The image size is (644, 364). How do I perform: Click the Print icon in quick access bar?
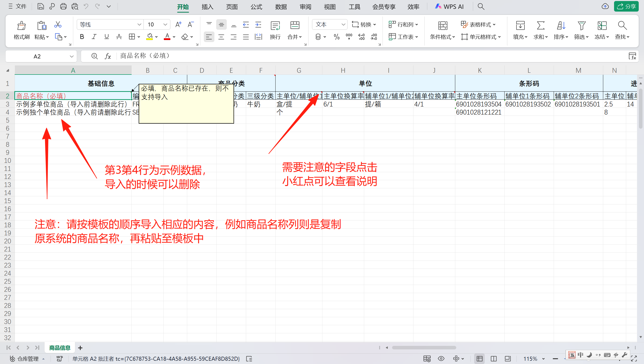(x=63, y=7)
